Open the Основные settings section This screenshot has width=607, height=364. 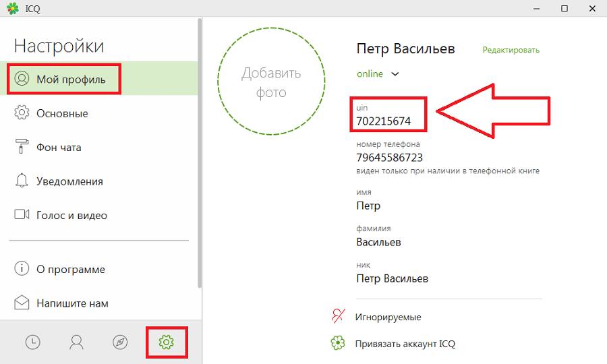pyautogui.click(x=98, y=113)
